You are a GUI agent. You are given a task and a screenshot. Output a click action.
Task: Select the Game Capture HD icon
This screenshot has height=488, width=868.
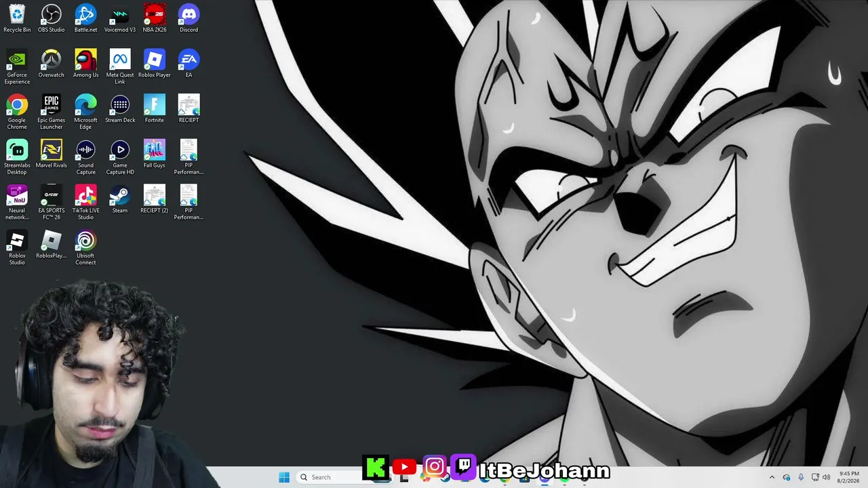click(x=120, y=157)
